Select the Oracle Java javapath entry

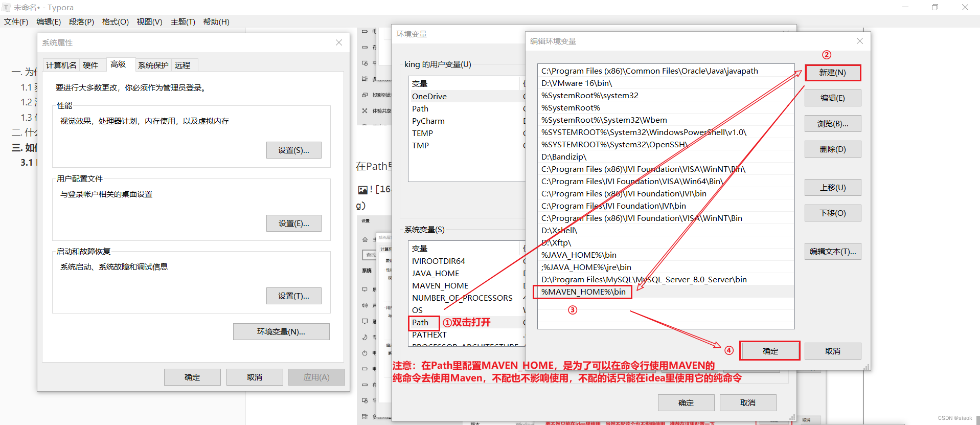pyautogui.click(x=666, y=71)
